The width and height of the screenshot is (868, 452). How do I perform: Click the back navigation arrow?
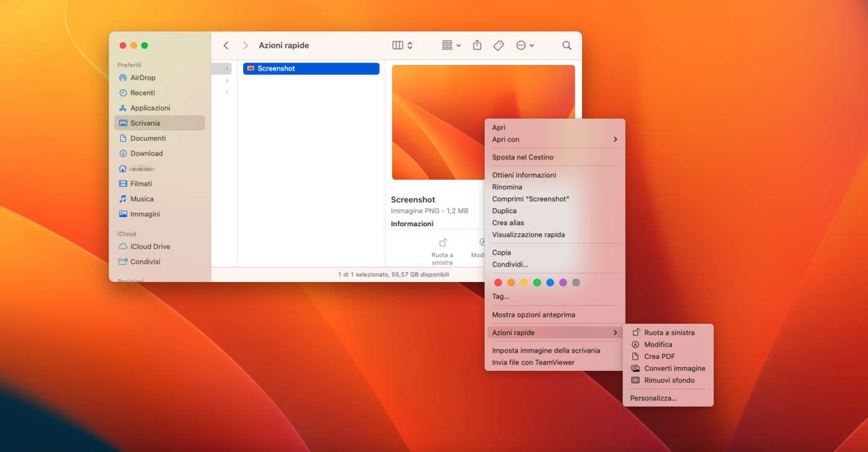(x=226, y=45)
